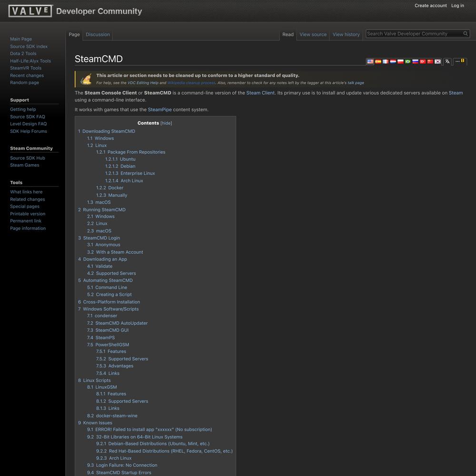Open Source SDK Hub link
476x476 pixels.
pos(28,158)
